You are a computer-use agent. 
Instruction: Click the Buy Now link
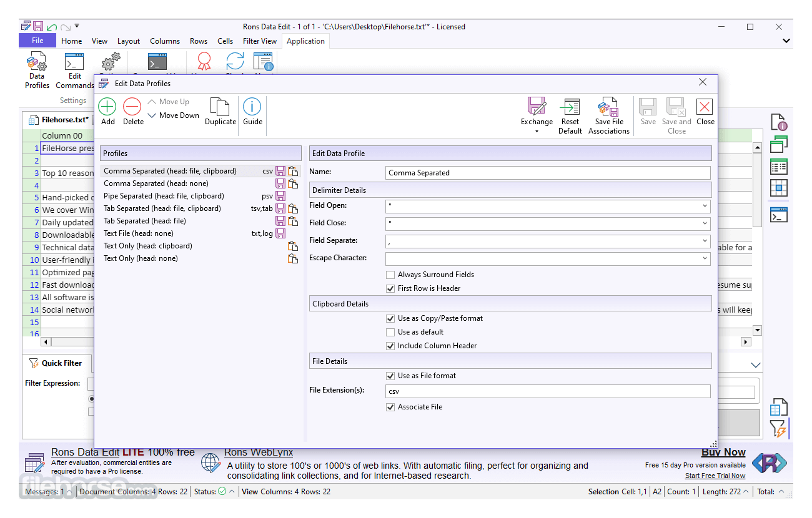click(723, 452)
